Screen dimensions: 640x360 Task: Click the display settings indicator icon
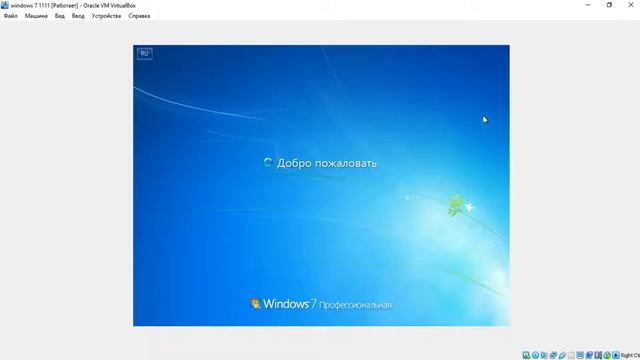(x=580, y=355)
